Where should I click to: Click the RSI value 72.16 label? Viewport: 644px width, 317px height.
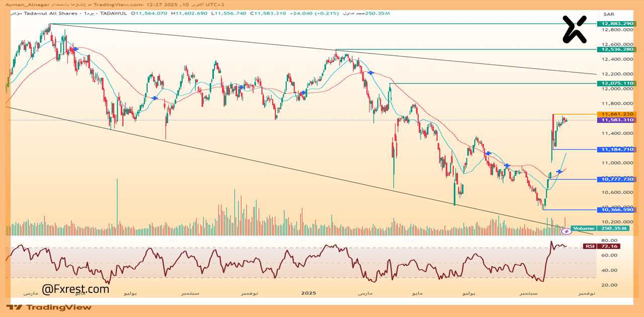pos(608,246)
